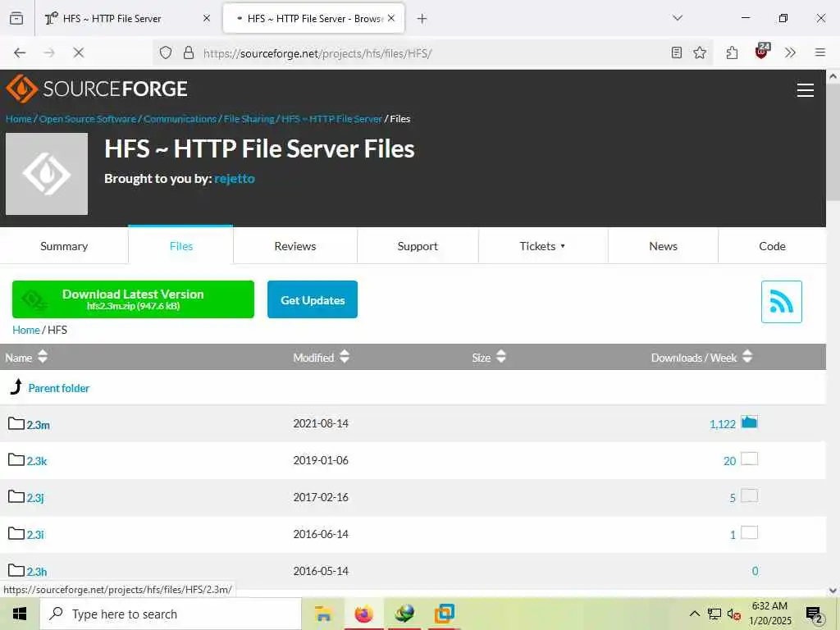Show more tools with the double chevron

click(x=790, y=52)
